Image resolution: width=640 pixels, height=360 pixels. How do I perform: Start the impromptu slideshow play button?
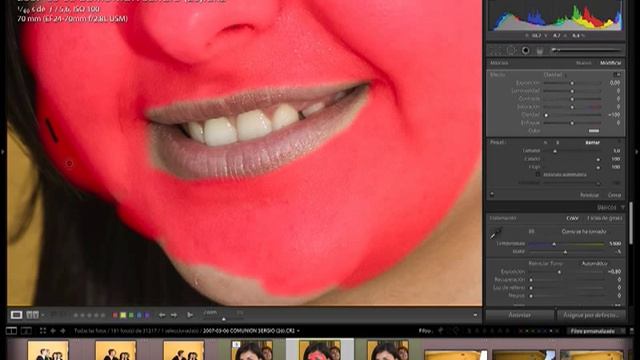point(190,315)
